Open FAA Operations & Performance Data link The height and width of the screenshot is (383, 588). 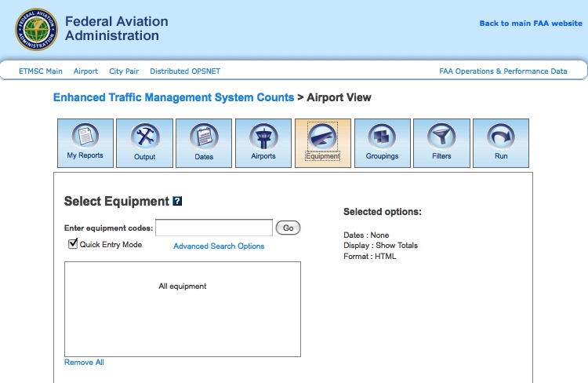(503, 71)
